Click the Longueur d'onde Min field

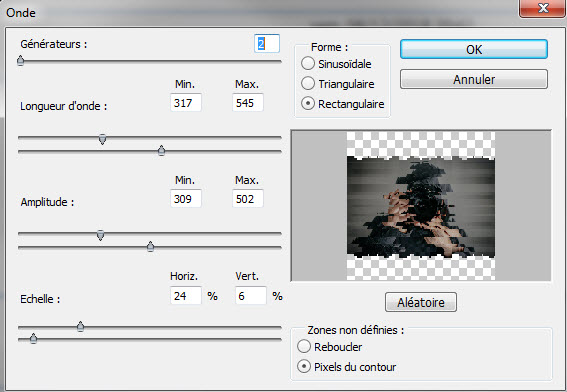point(186,103)
